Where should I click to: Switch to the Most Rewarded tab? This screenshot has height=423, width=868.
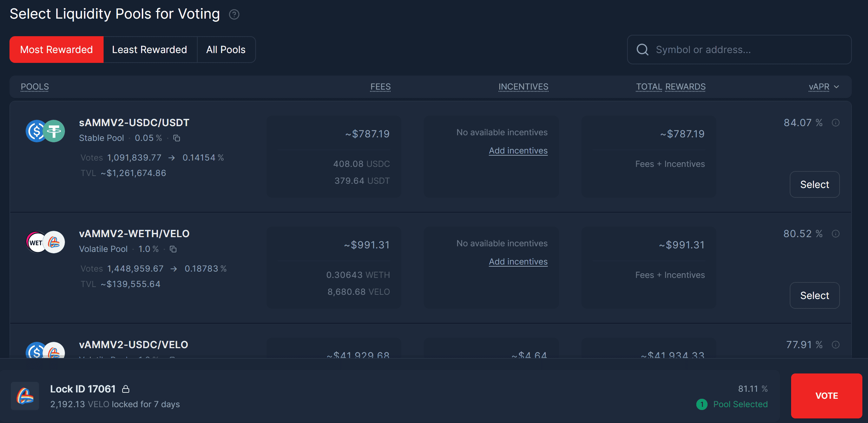pyautogui.click(x=57, y=50)
